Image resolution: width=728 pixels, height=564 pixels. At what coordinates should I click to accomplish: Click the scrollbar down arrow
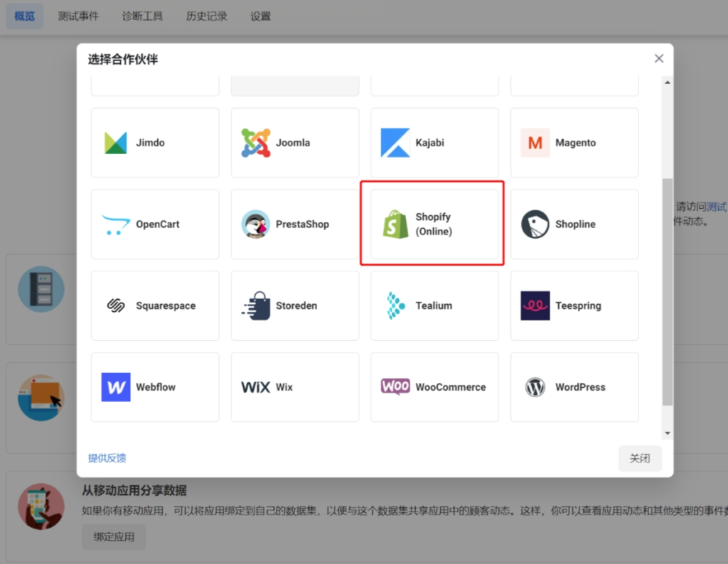667,433
